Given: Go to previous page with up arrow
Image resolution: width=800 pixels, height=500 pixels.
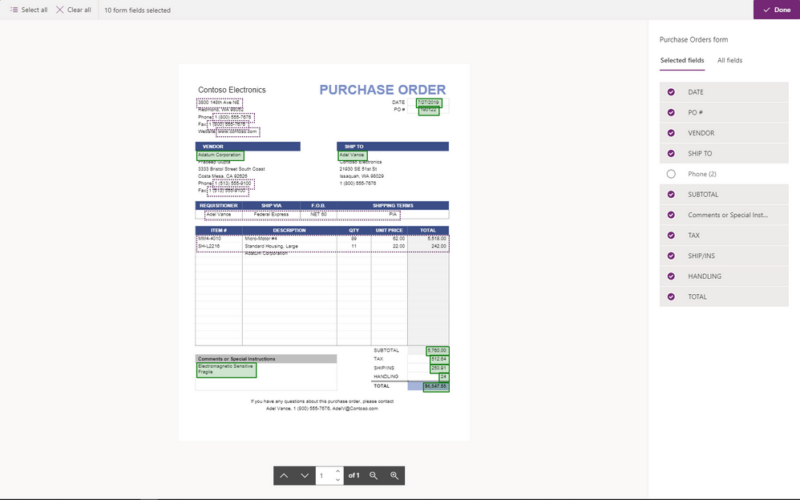Looking at the screenshot, I should pos(284,476).
